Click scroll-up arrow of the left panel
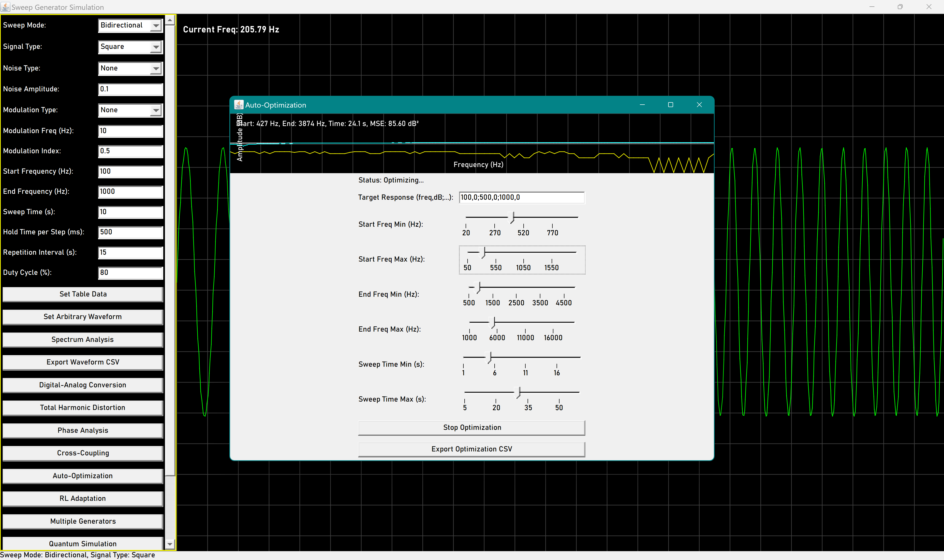The width and height of the screenshot is (944, 560). point(170,20)
